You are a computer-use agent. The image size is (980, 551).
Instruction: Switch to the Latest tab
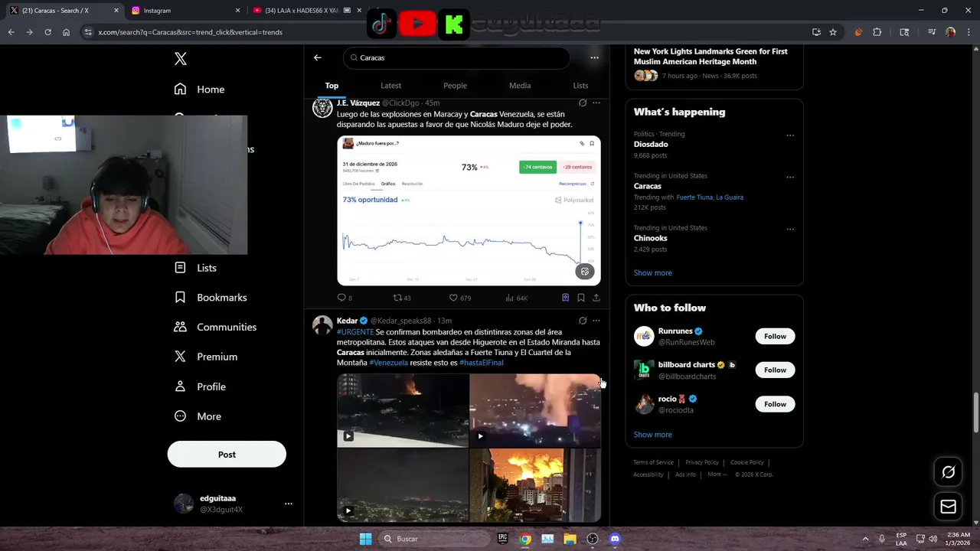coord(390,86)
